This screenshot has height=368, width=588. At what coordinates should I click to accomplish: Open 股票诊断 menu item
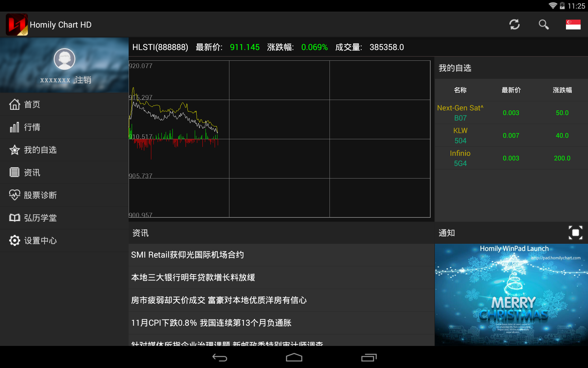pyautogui.click(x=64, y=195)
